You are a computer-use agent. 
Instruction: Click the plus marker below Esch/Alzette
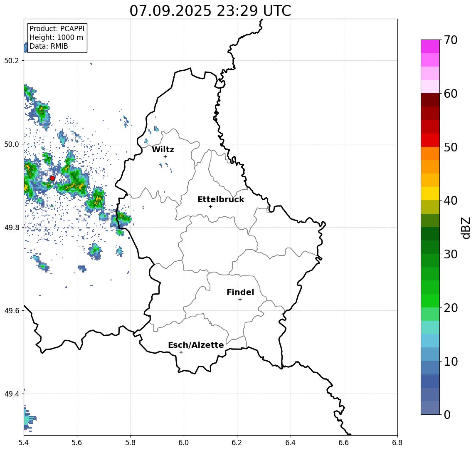pos(181,352)
